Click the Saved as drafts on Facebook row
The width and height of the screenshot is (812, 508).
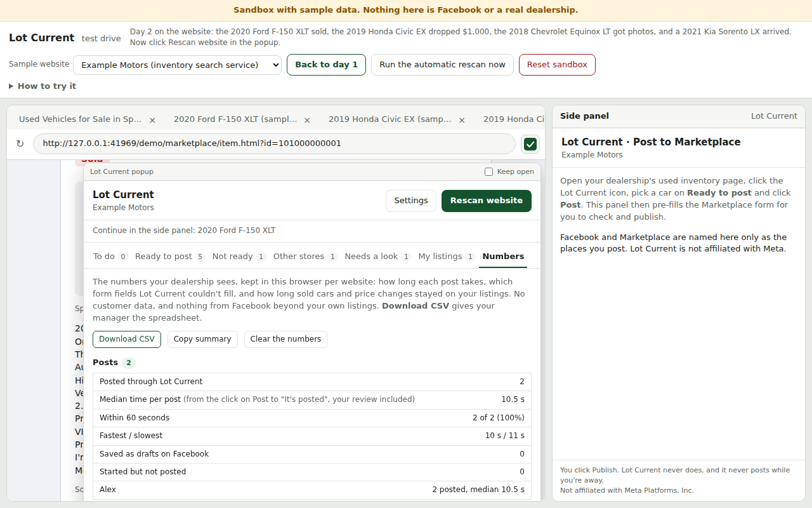click(x=312, y=454)
